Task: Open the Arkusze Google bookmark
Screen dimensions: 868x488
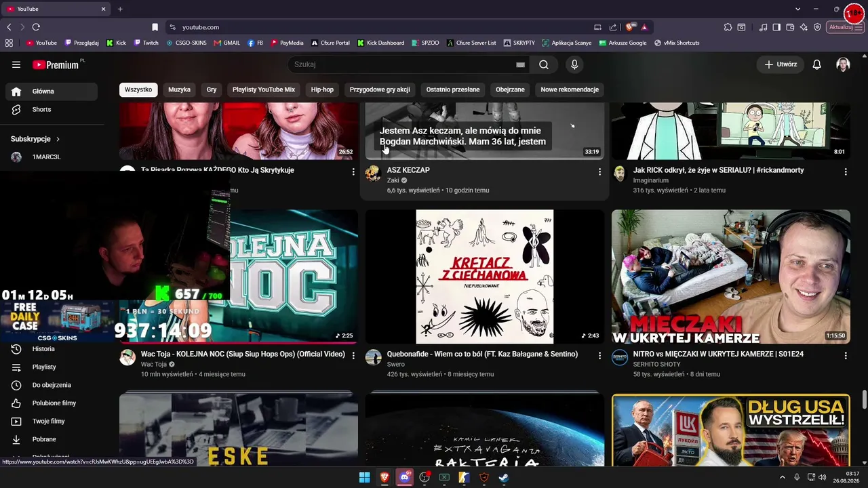Action: pos(623,43)
